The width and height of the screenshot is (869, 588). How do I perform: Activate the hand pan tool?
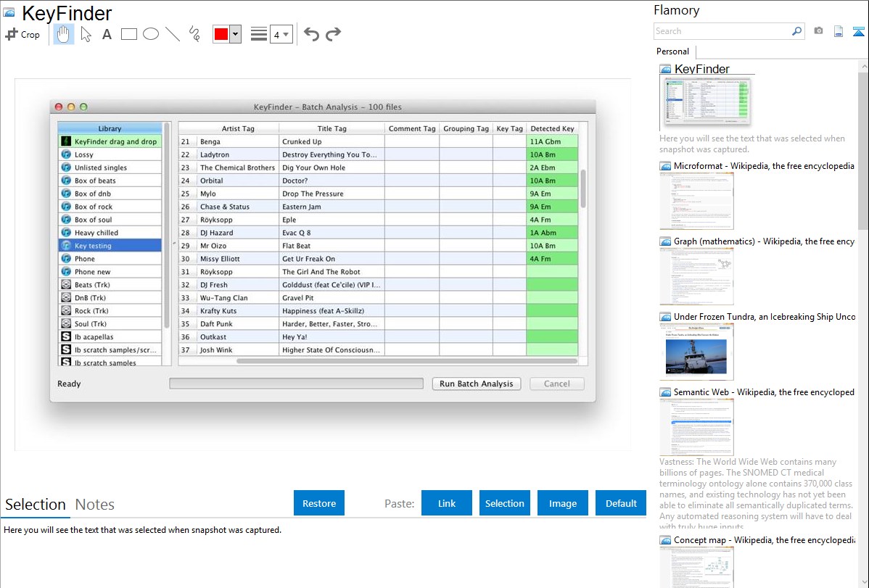[x=64, y=34]
